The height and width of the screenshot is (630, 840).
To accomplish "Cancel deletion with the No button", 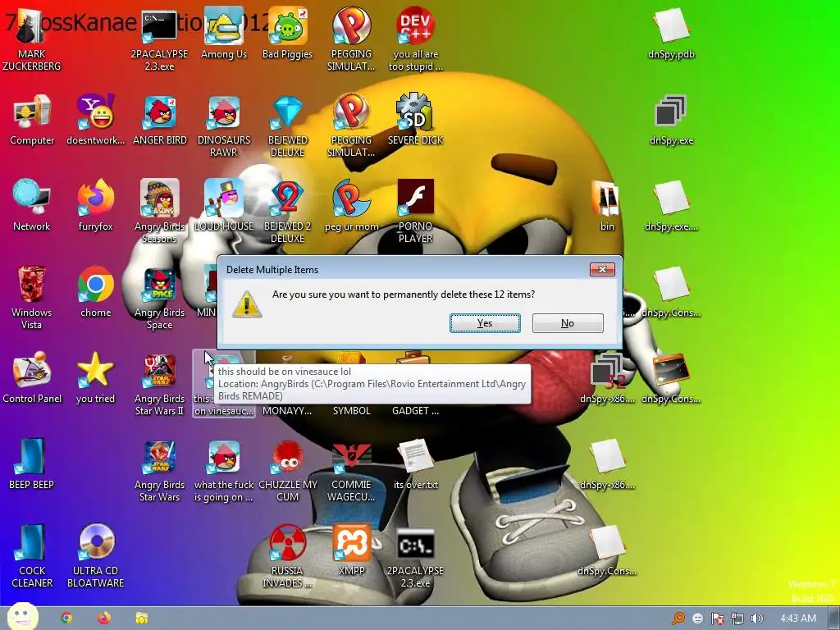I will click(x=568, y=323).
